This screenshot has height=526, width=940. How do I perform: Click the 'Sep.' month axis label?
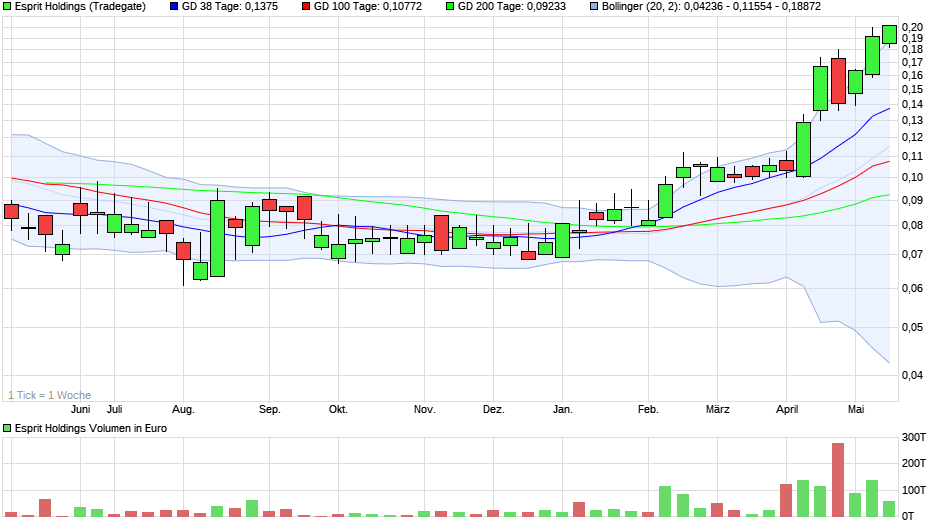[269, 409]
